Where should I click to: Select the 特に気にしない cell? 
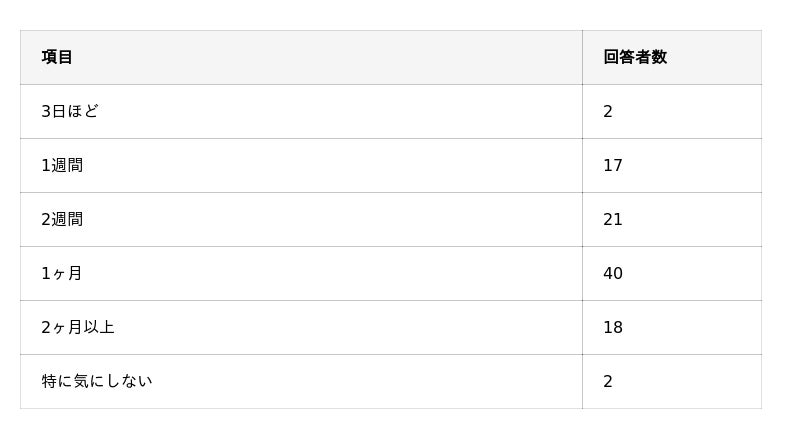(97, 381)
